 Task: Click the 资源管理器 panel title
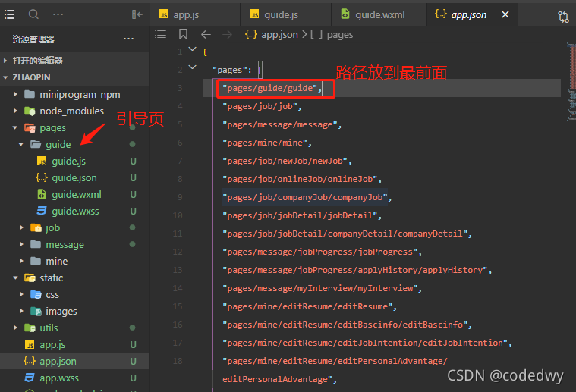[x=33, y=39]
